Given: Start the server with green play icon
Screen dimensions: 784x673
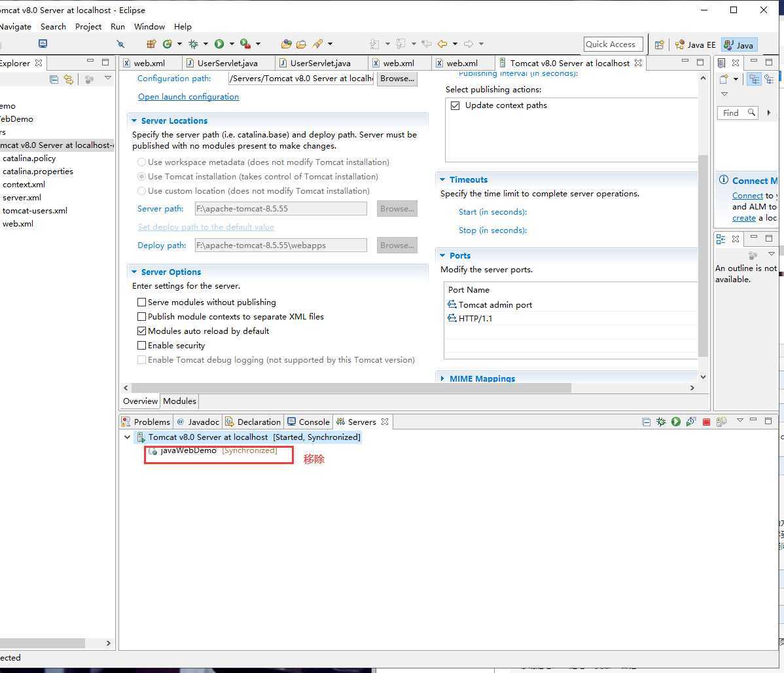Looking at the screenshot, I should click(676, 422).
